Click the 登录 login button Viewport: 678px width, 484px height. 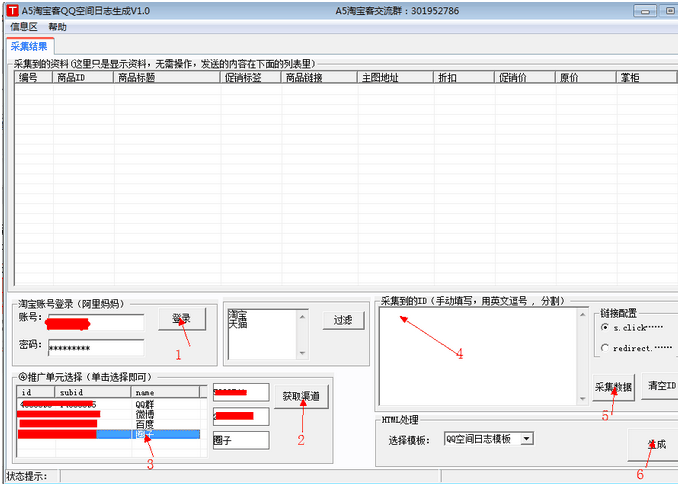point(182,319)
